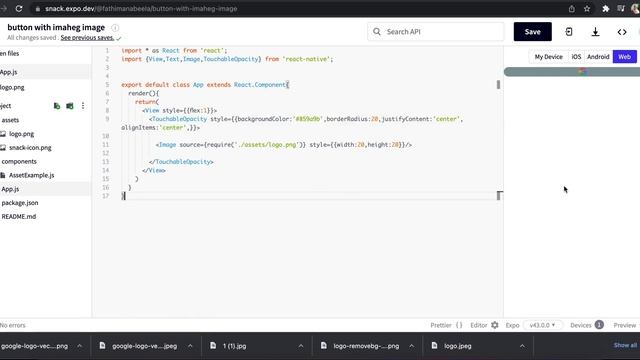
Task: Open browser extensions puzzle icon
Action: point(606,9)
